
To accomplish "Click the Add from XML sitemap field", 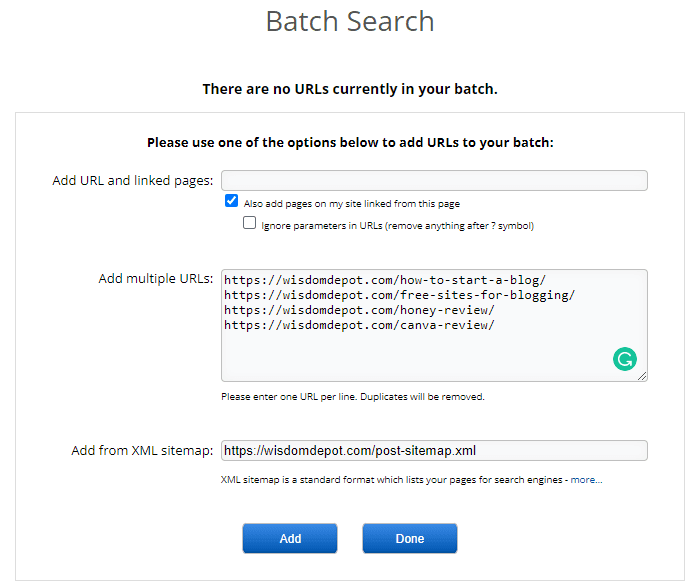I will [434, 450].
